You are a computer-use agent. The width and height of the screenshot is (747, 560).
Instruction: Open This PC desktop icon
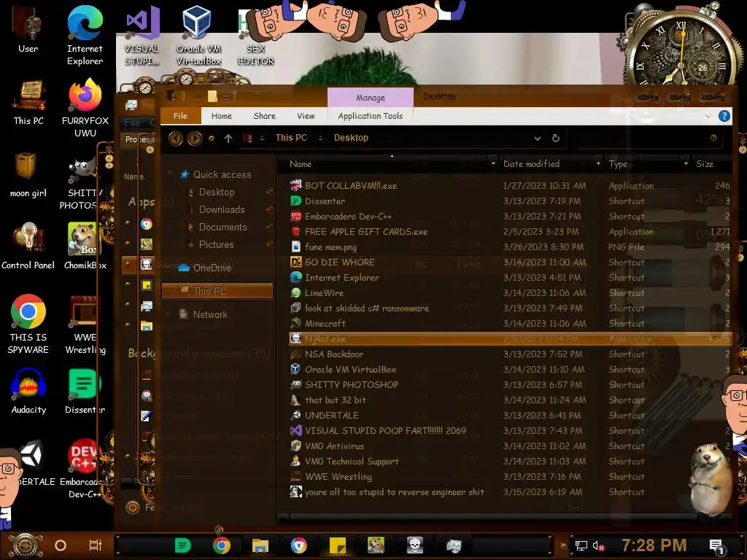tap(28, 102)
